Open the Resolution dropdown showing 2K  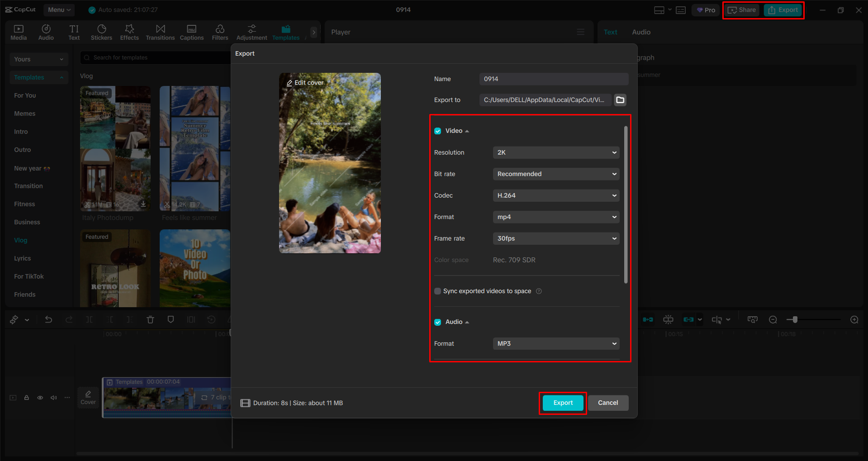pos(555,152)
